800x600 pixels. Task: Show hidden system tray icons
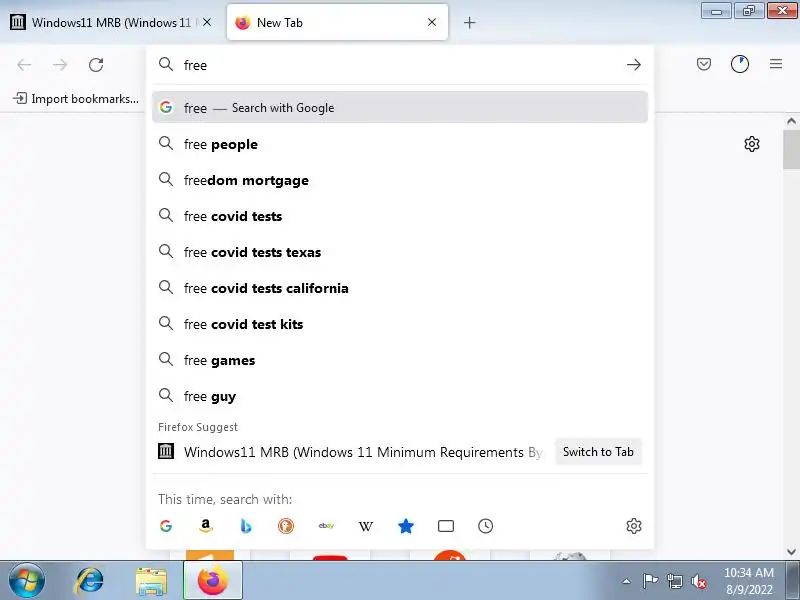pyautogui.click(x=627, y=581)
